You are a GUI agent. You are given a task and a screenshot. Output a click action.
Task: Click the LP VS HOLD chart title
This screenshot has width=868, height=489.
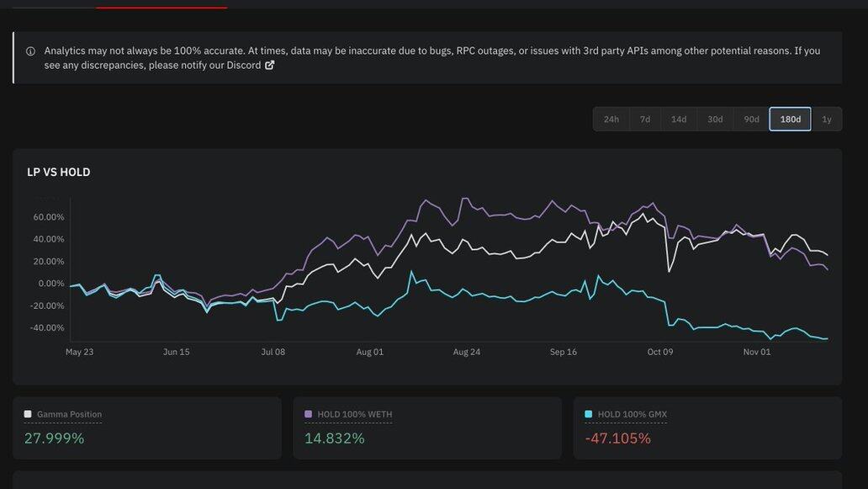pyautogui.click(x=58, y=173)
